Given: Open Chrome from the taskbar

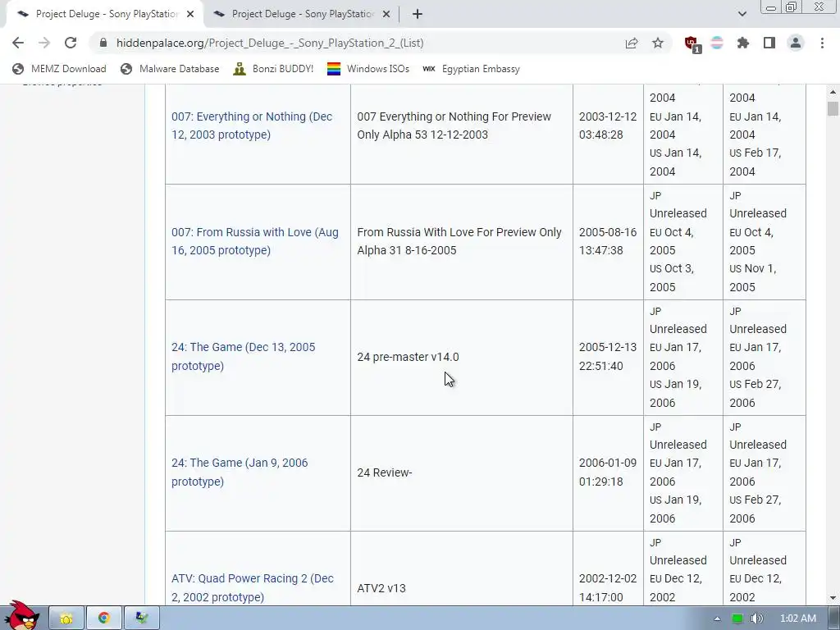Looking at the screenshot, I should click(x=104, y=619).
